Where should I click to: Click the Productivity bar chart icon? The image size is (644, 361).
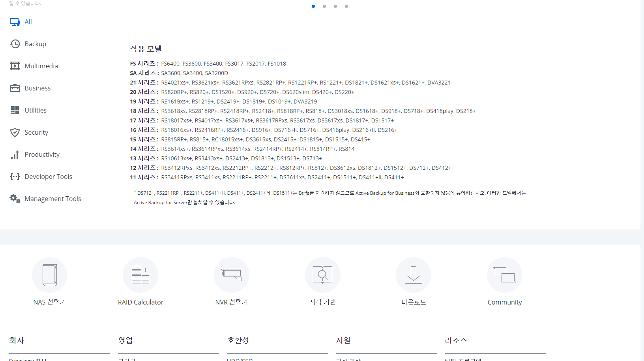pos(15,155)
